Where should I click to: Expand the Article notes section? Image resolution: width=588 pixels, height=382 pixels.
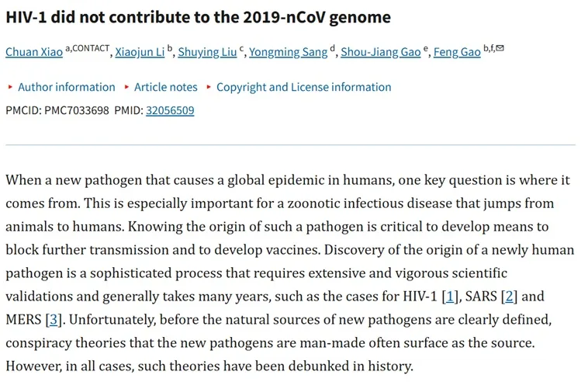pos(165,87)
